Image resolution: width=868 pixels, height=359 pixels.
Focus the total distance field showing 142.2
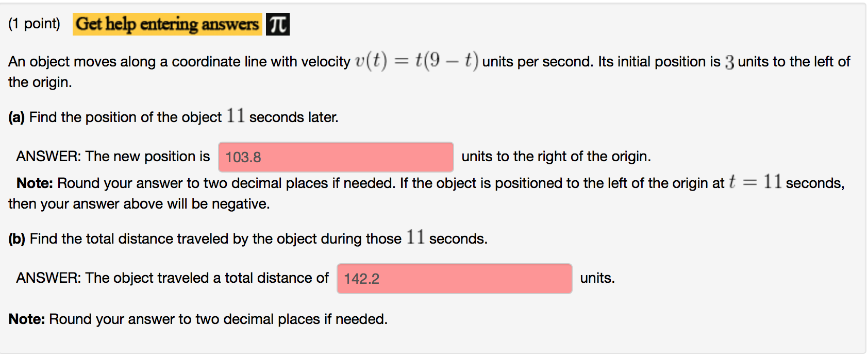point(454,279)
